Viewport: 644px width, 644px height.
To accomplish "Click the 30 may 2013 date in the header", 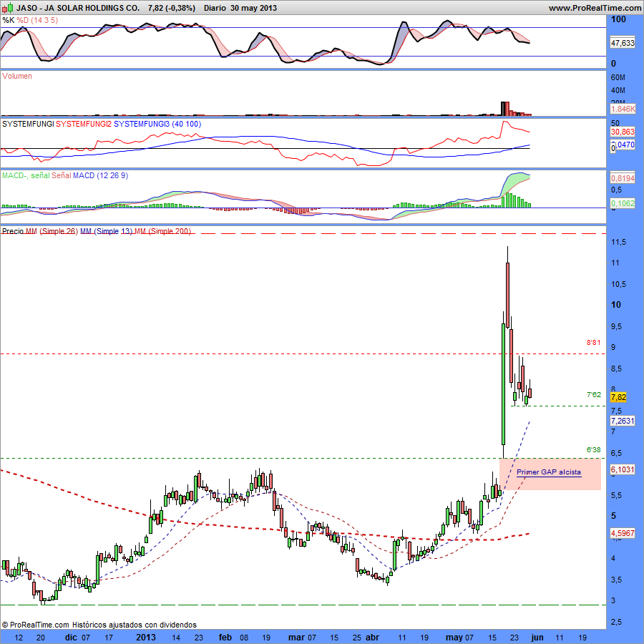I will tap(254, 8).
